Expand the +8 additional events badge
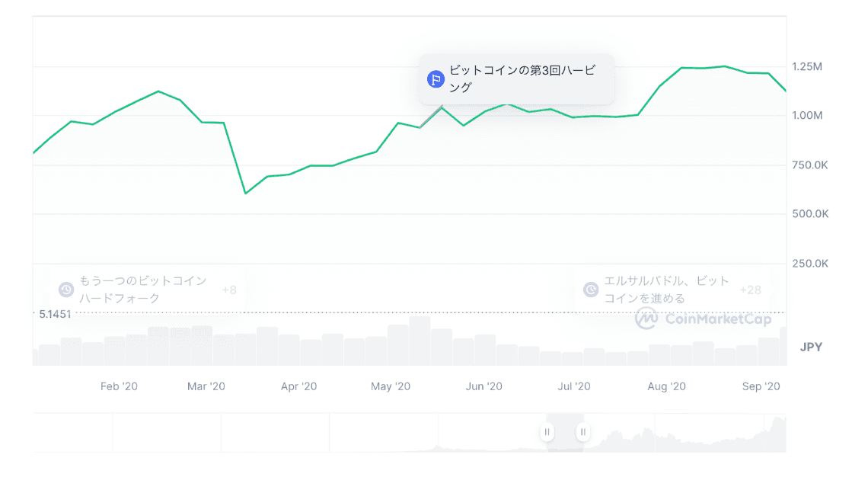Screen dimensions: 868x477 (x=229, y=290)
